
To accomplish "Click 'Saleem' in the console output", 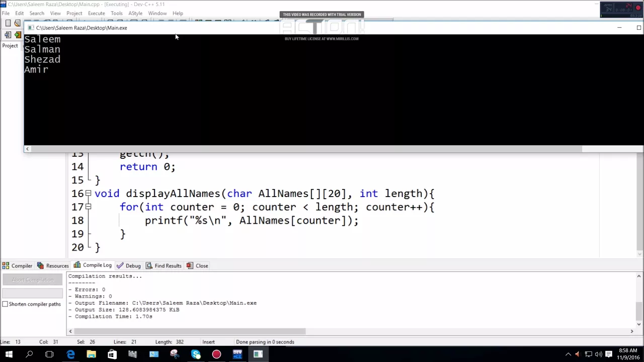I will click(x=42, y=39).
